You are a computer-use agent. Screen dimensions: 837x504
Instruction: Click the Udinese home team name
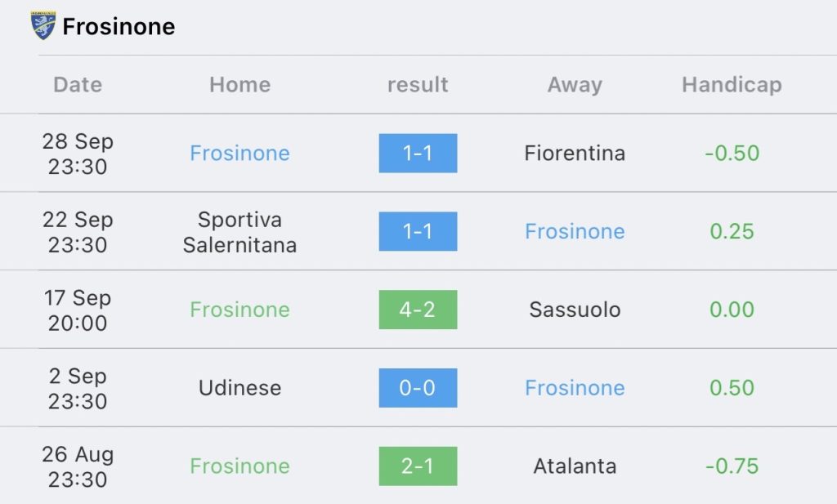[239, 388]
